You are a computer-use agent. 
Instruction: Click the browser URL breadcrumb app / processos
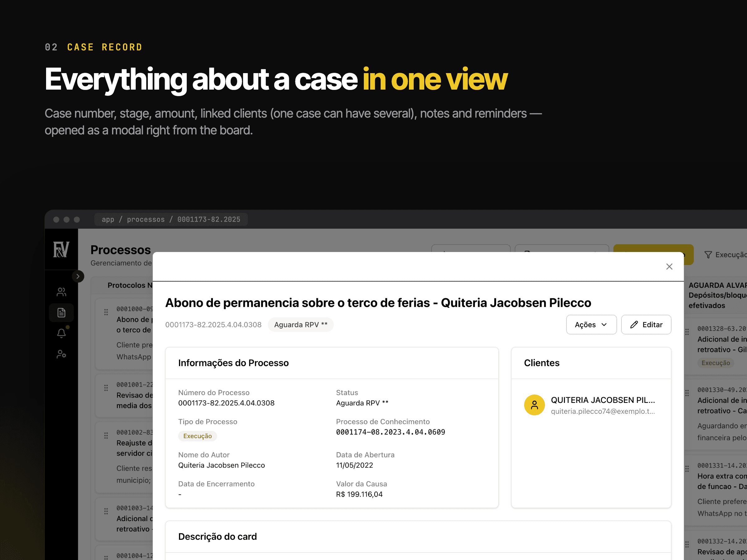coord(171,219)
